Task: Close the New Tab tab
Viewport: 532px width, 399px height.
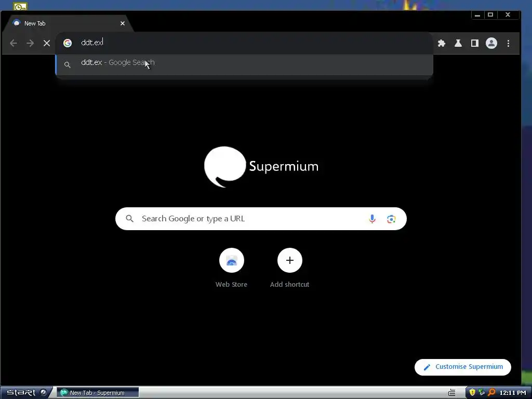Action: pyautogui.click(x=123, y=23)
